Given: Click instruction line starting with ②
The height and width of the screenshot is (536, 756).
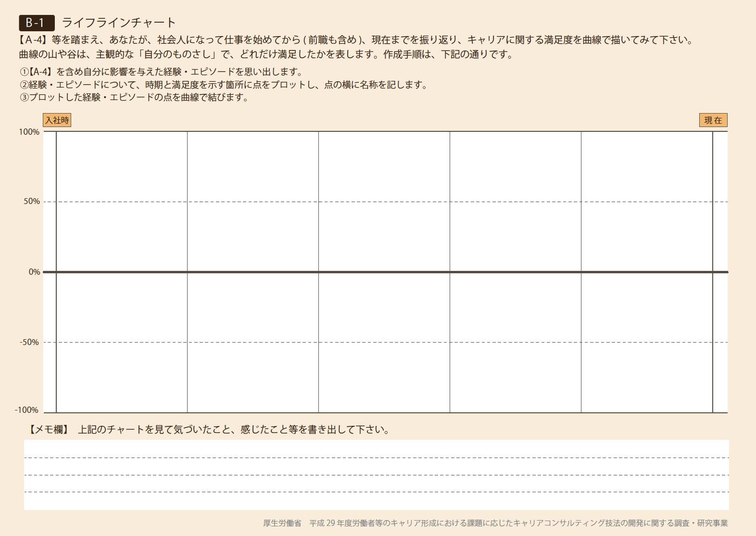Looking at the screenshot, I should coord(224,85).
